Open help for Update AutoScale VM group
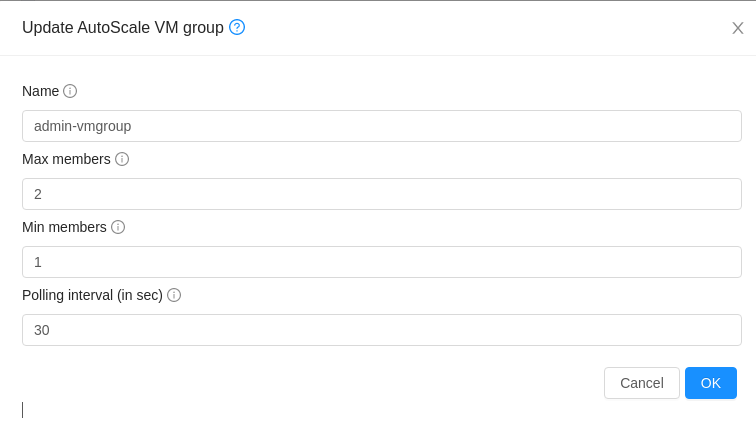Image resolution: width=756 pixels, height=442 pixels. click(x=237, y=27)
